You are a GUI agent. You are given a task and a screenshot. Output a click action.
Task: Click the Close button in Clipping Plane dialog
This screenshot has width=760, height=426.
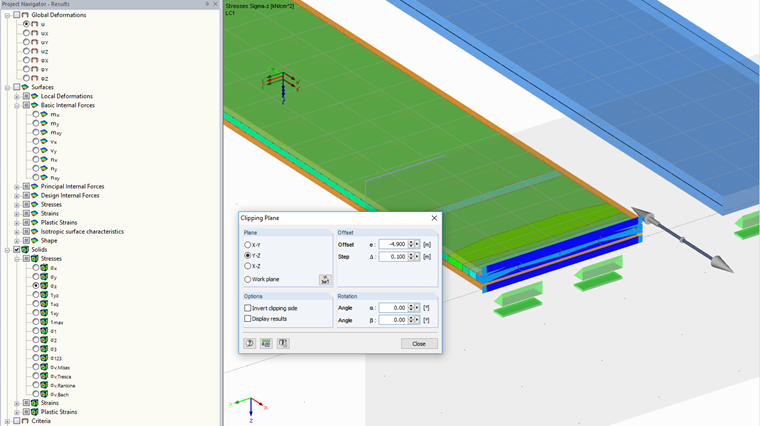(x=419, y=344)
